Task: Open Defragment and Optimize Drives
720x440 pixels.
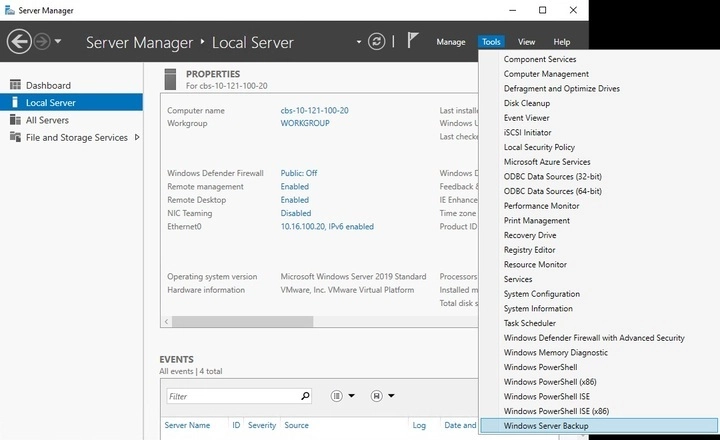Action: pos(562,89)
